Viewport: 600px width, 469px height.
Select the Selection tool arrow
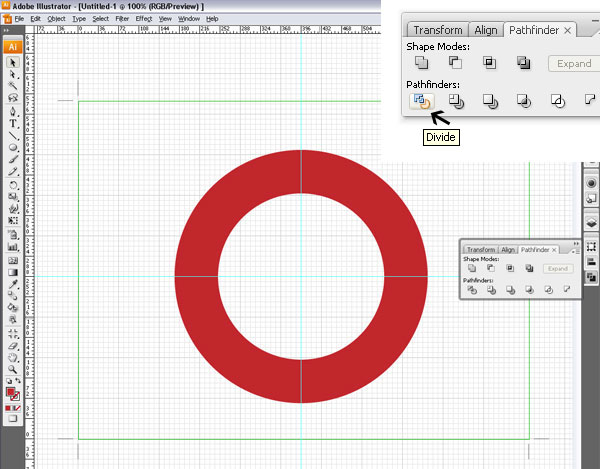[13, 62]
